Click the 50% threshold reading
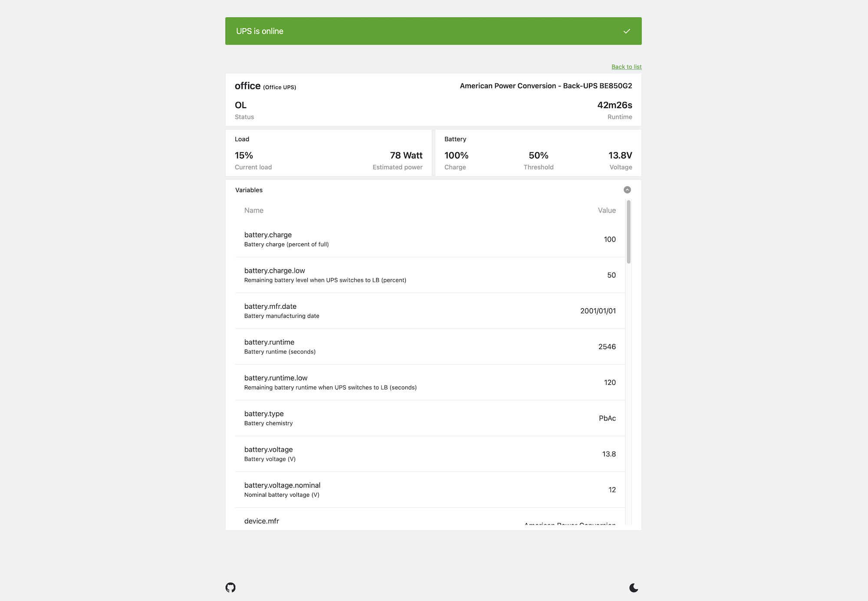The width and height of the screenshot is (868, 601). tap(538, 155)
